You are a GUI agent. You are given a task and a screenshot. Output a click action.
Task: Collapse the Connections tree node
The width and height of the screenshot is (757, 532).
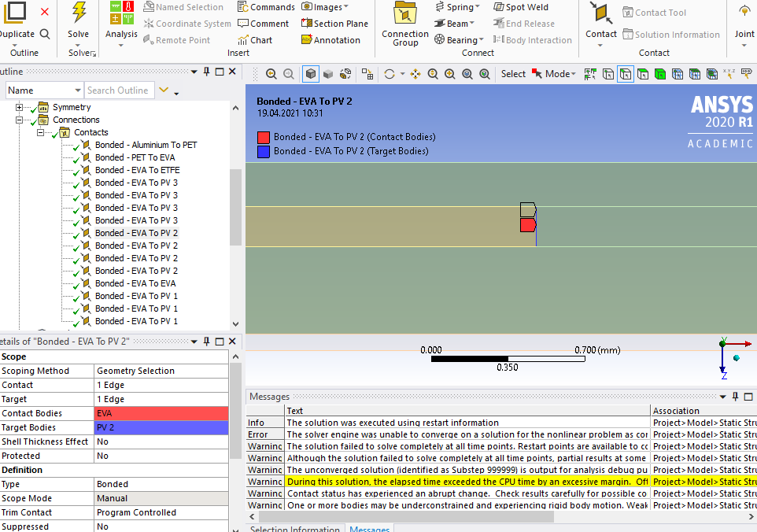point(19,120)
